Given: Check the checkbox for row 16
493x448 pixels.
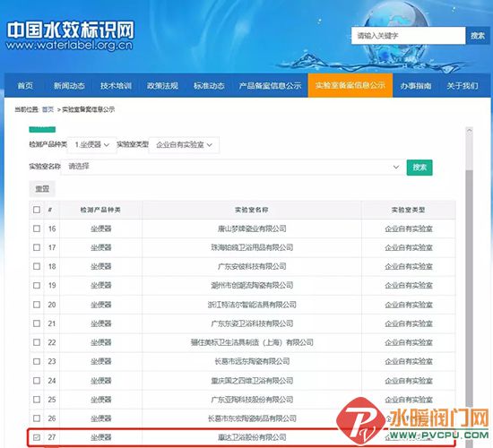Looking at the screenshot, I should tap(37, 228).
